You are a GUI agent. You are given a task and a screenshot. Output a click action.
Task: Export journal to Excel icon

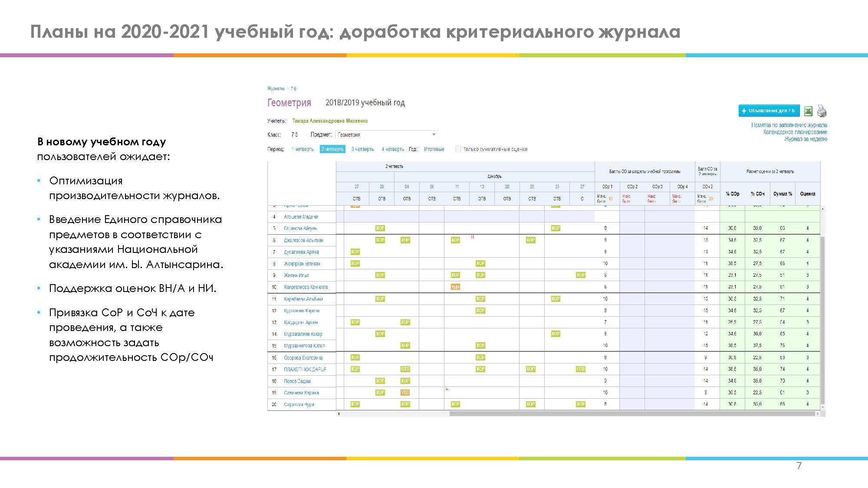click(808, 111)
